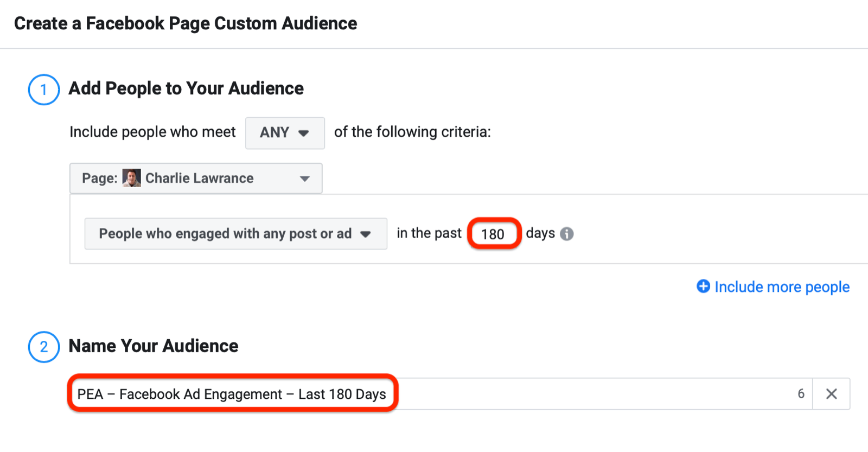868x452 pixels.
Task: Click the 'days' label after the number field
Action: click(x=540, y=233)
